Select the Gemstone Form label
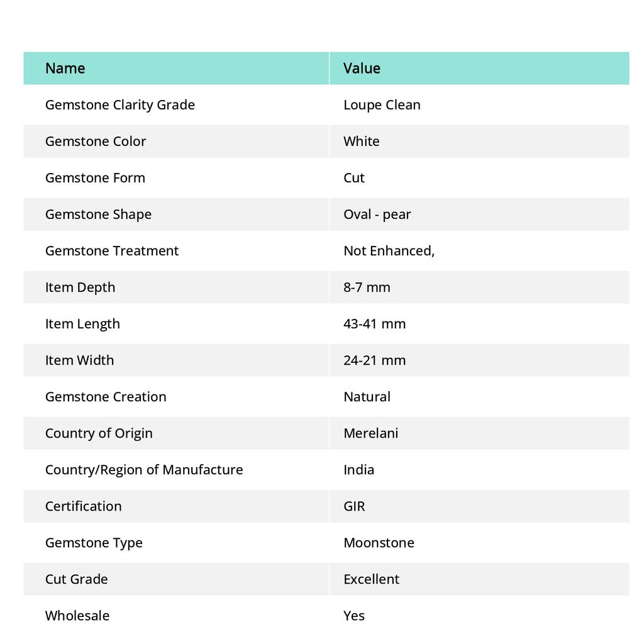 pos(95,177)
